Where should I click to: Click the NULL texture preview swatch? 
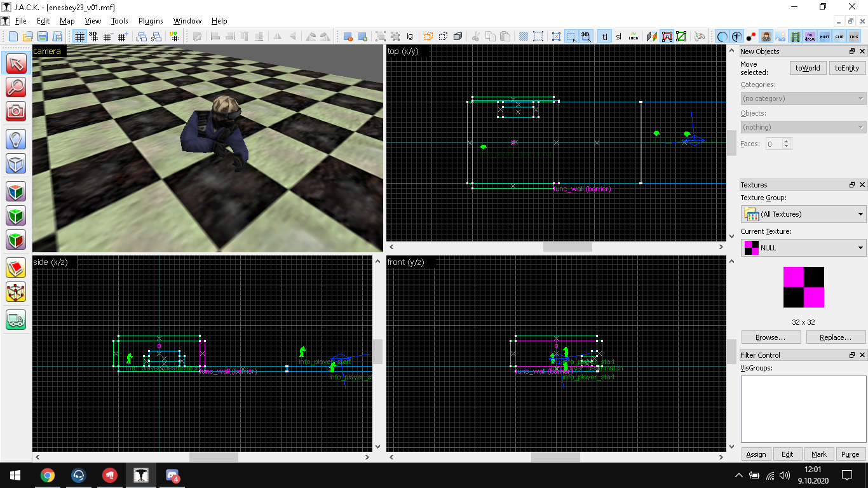coord(804,287)
